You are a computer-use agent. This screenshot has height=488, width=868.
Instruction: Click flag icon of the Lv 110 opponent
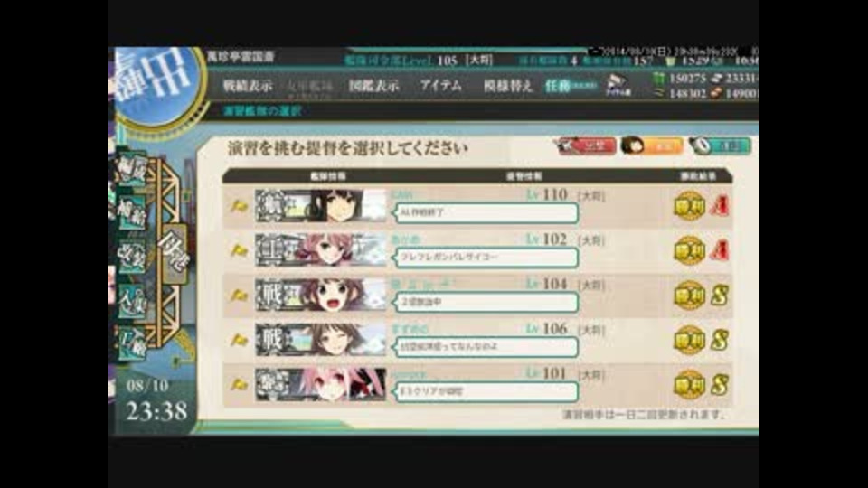pyautogui.click(x=239, y=206)
